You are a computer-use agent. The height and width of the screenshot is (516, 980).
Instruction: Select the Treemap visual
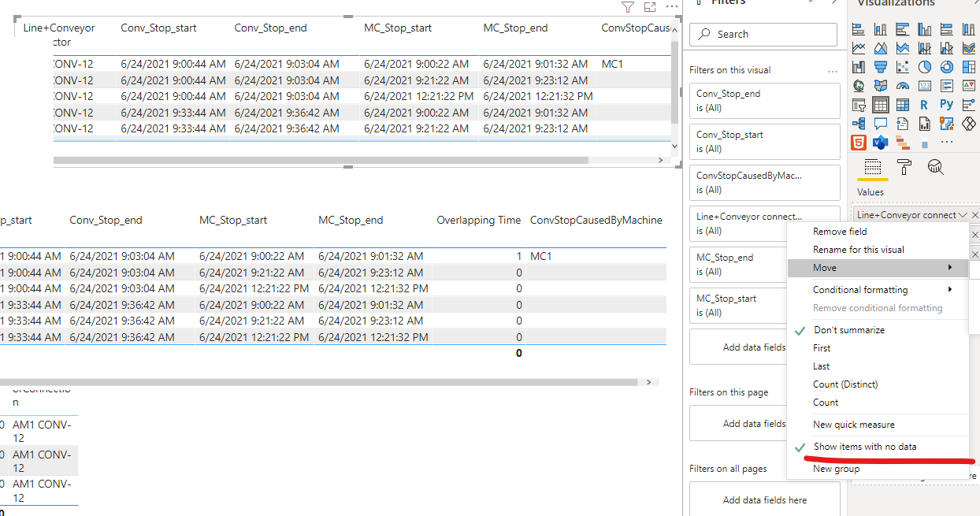click(969, 67)
